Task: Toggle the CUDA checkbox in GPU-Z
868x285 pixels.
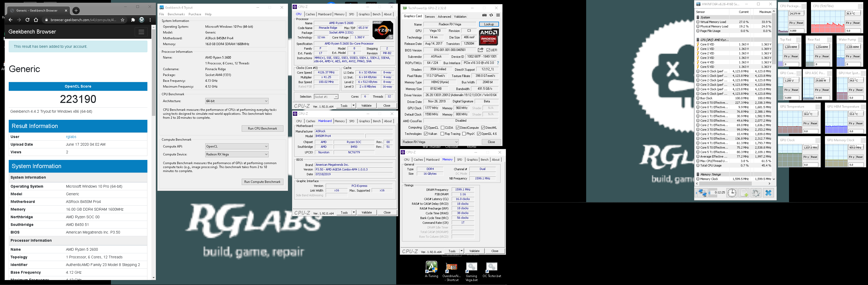Action: pyautogui.click(x=443, y=128)
